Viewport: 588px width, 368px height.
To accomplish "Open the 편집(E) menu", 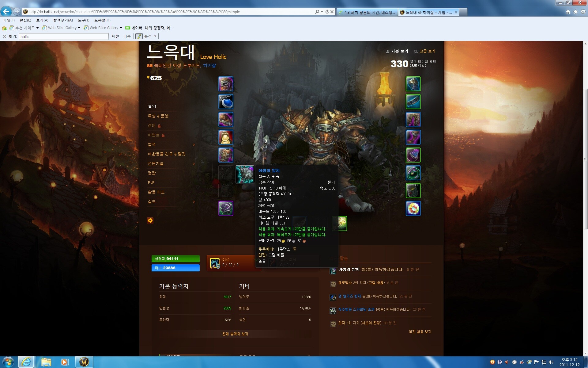I will point(25,20).
